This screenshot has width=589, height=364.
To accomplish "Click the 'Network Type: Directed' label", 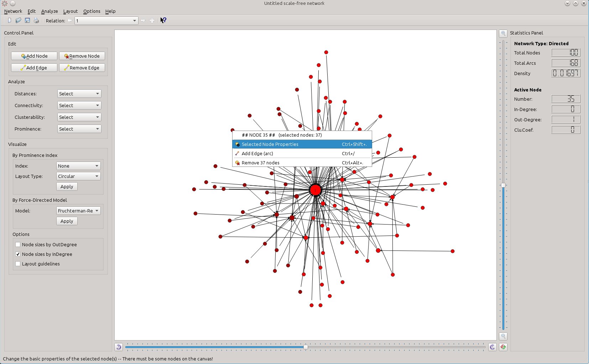I will pyautogui.click(x=541, y=43).
